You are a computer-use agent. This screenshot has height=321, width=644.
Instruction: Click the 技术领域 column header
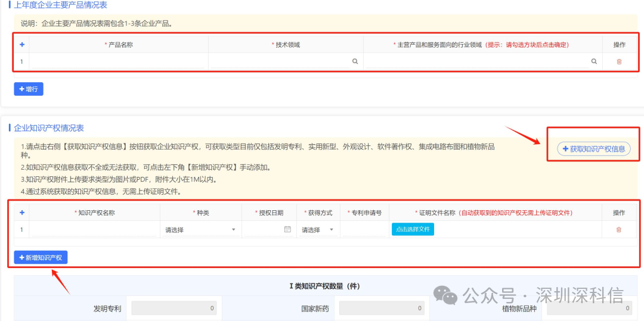click(286, 45)
